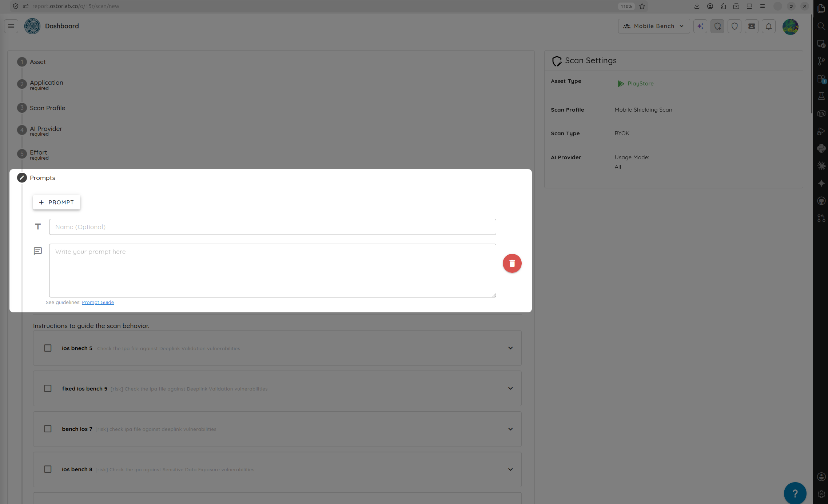Check the 'ios bnech 5' prompt checkbox
This screenshot has height=504, width=828.
pos(48,348)
